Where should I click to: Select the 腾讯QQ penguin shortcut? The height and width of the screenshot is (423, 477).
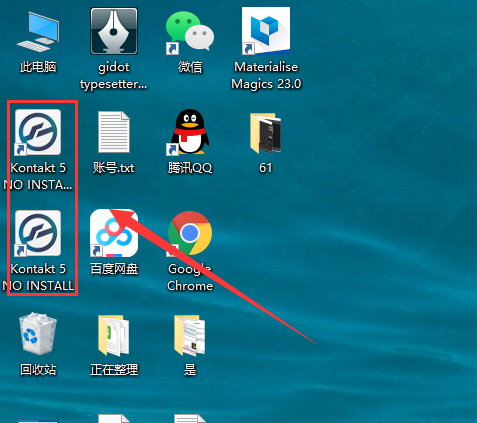coord(190,132)
